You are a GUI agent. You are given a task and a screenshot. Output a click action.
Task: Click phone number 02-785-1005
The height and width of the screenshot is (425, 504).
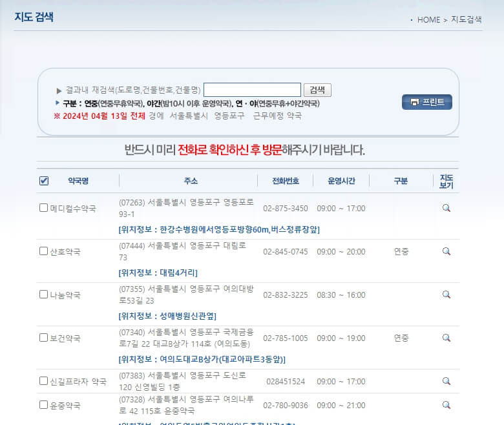(286, 338)
